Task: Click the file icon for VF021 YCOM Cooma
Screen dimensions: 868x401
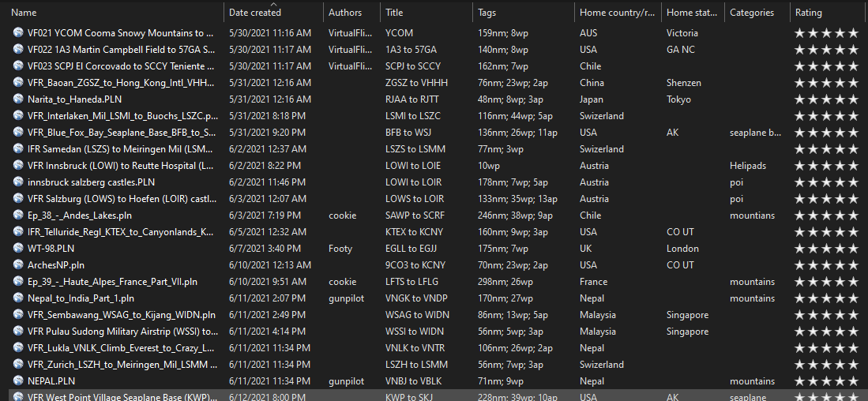Action: (18, 33)
